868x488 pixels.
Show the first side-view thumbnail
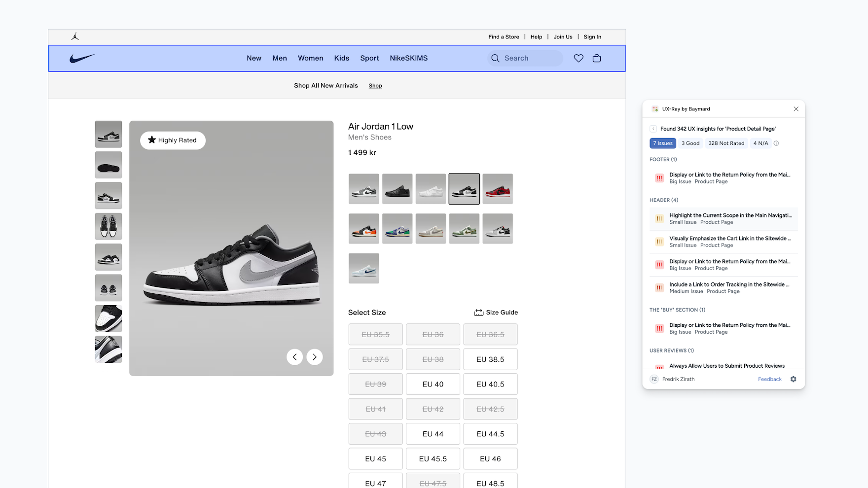tap(108, 134)
